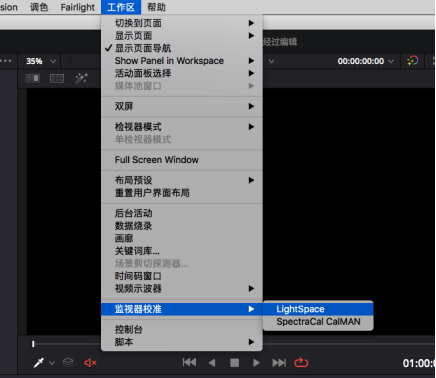Expand Show Panel in Workspace submenu

(182, 61)
